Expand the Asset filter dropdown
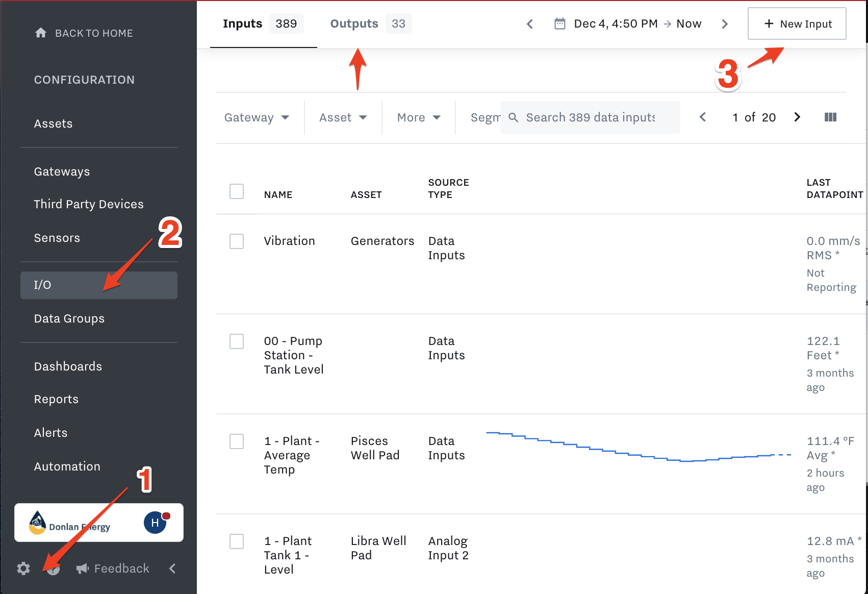 [x=343, y=117]
